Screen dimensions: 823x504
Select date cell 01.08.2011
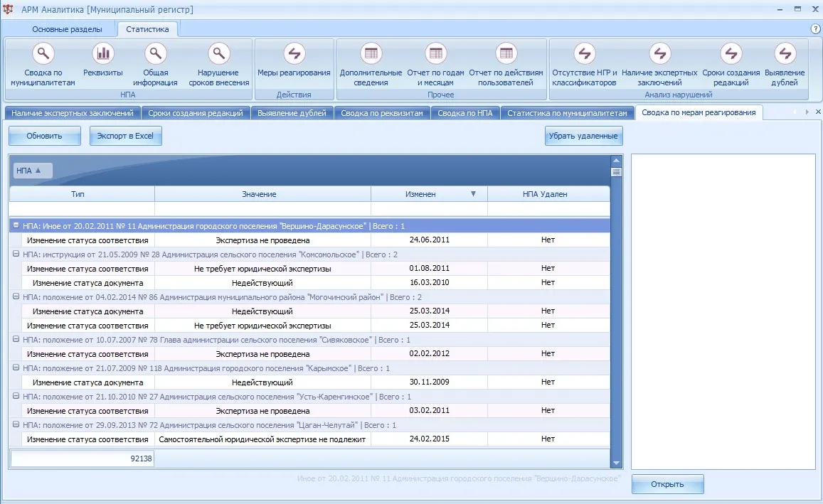coord(430,268)
